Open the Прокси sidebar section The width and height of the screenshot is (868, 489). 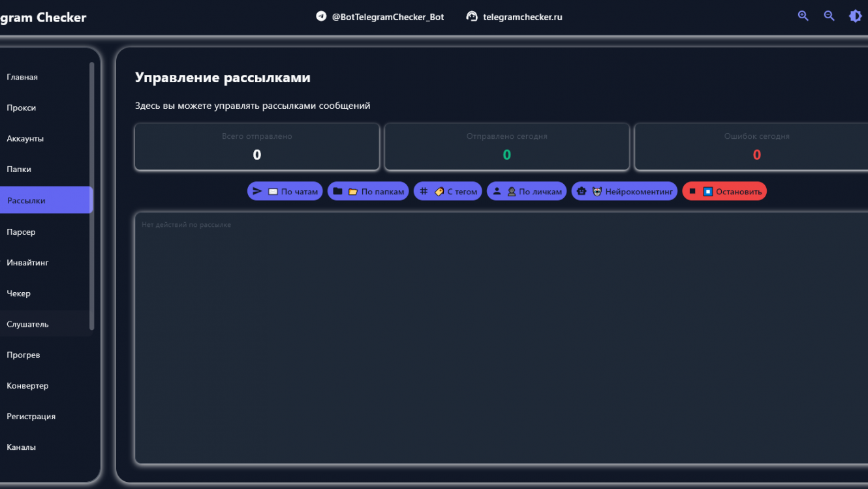[22, 108]
